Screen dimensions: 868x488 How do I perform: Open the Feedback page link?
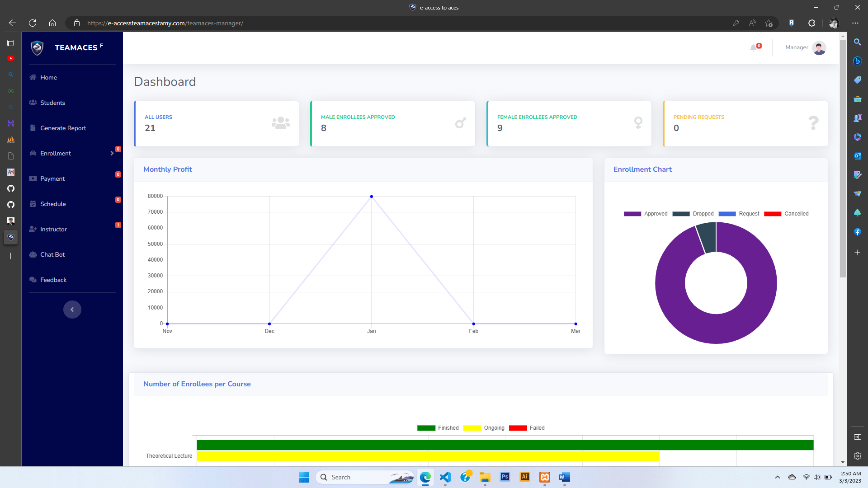53,280
